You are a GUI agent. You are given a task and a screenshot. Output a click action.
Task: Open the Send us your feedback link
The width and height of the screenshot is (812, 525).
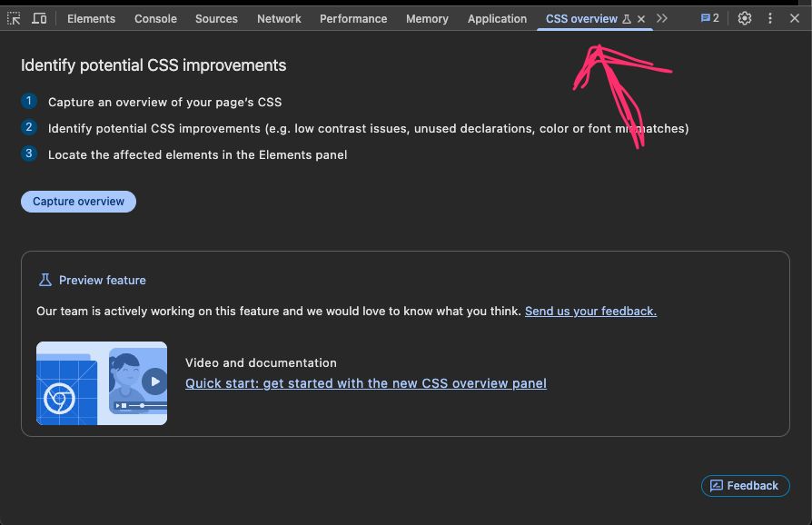pyautogui.click(x=590, y=311)
